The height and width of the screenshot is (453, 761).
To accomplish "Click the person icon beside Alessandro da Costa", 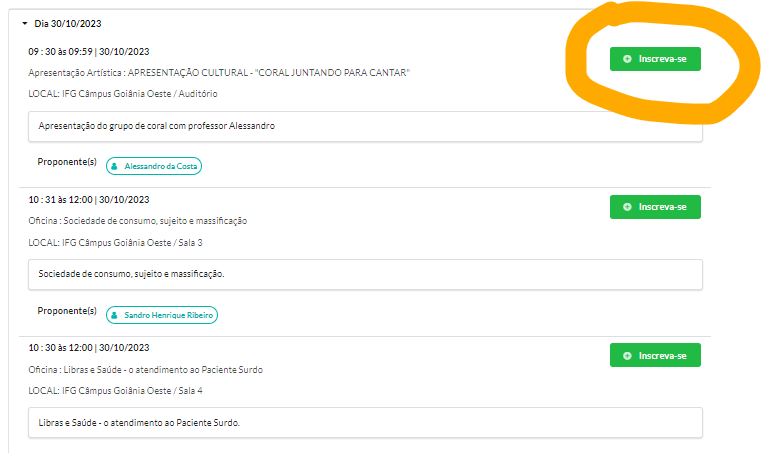I will (115, 166).
